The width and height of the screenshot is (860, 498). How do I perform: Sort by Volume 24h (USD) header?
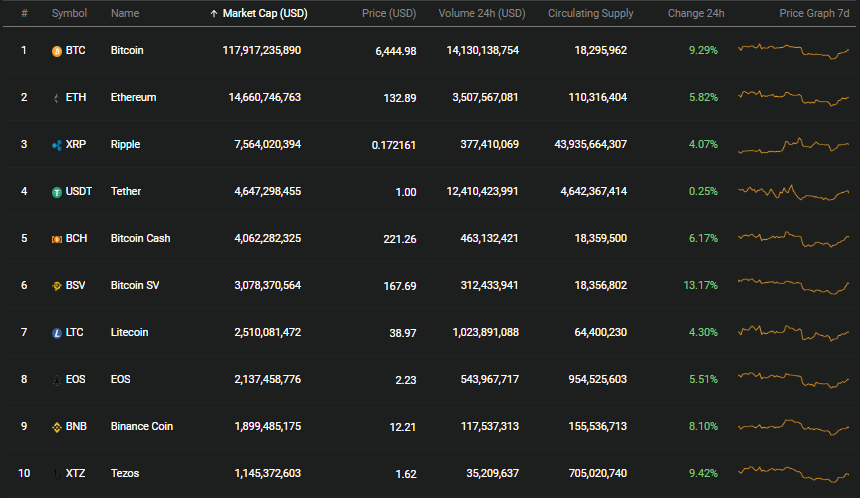pyautogui.click(x=482, y=13)
